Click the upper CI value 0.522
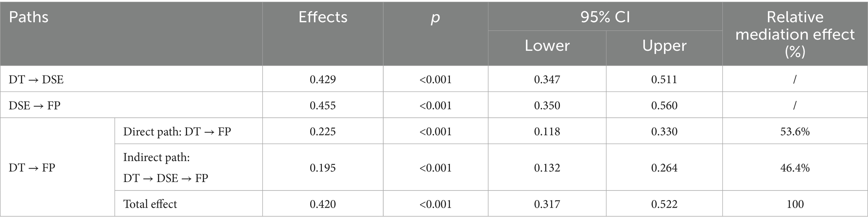 click(664, 204)
